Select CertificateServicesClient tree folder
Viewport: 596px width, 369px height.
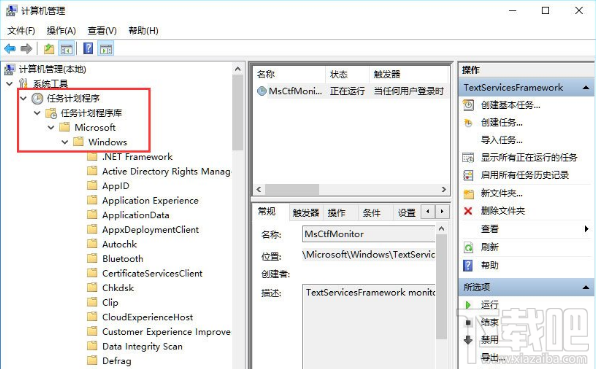(152, 273)
